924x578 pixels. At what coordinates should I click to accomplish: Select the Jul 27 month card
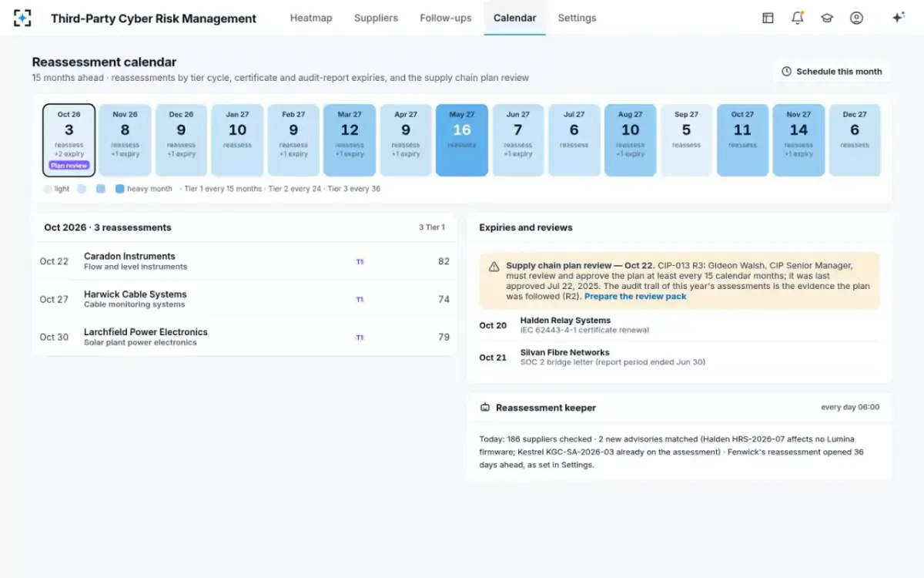pyautogui.click(x=574, y=140)
